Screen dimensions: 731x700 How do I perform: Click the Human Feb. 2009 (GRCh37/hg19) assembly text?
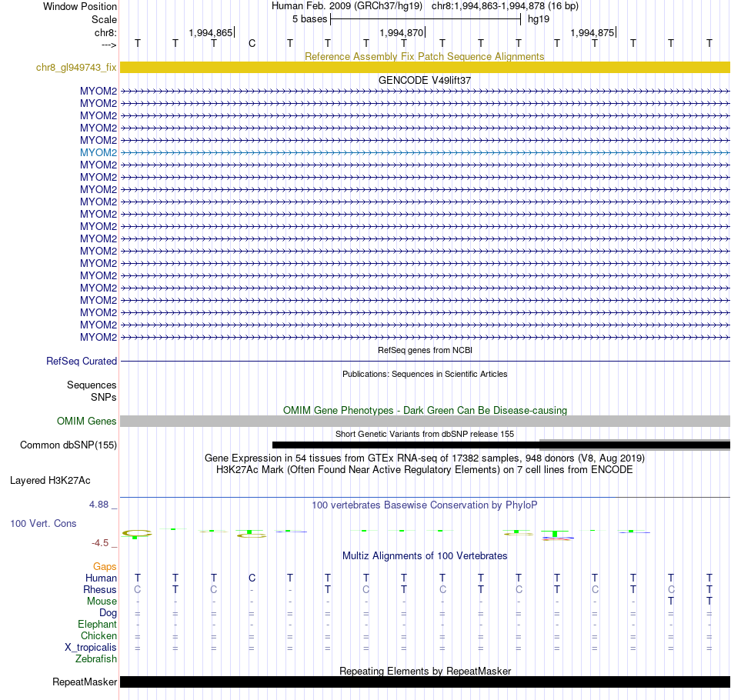347,6
